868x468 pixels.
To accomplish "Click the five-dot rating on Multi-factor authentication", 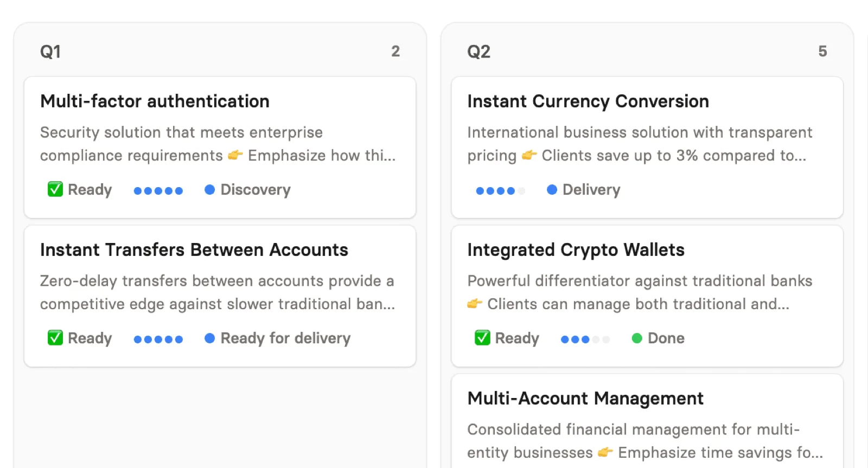I will point(158,190).
